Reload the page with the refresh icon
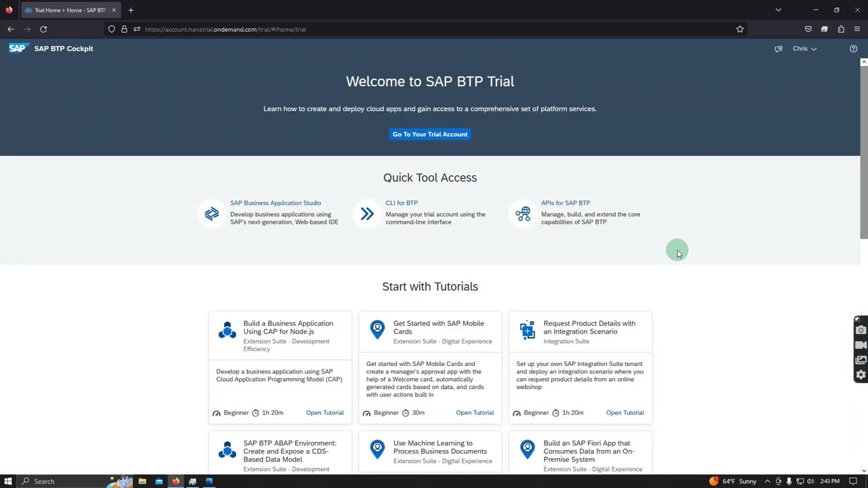The height and width of the screenshot is (488, 868). click(x=43, y=29)
